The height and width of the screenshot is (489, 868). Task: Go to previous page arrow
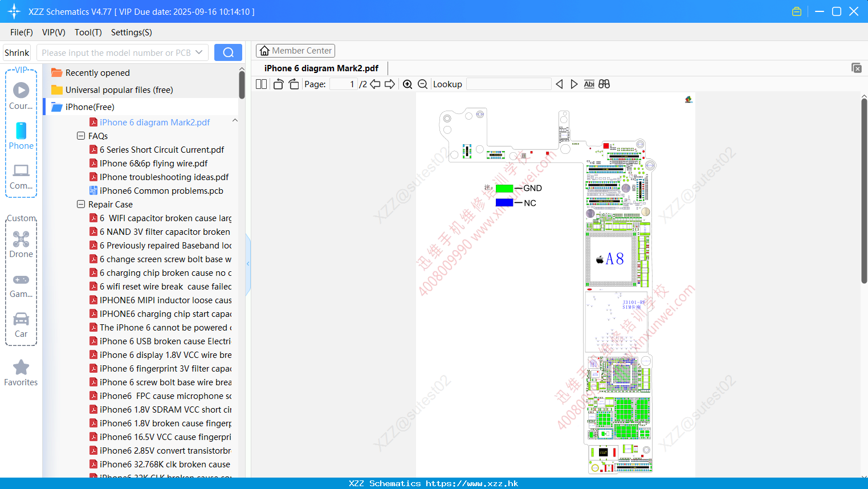click(x=375, y=84)
